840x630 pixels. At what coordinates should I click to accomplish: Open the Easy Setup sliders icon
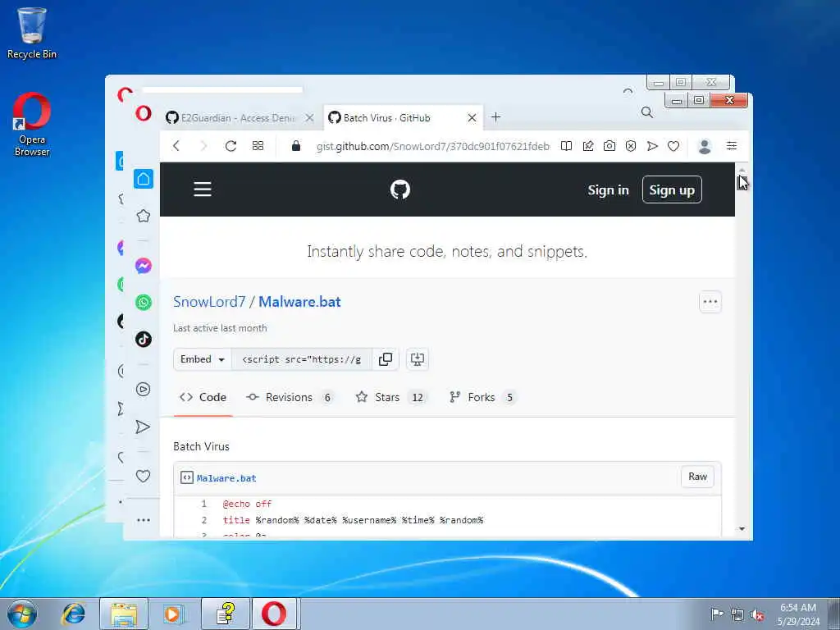(731, 146)
